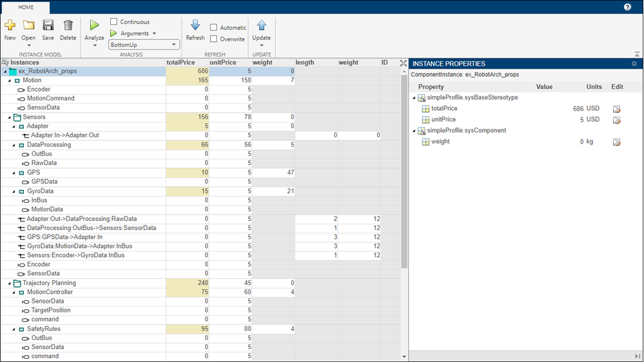Open help with the question mark icon
644x362 pixels.
[627, 7]
